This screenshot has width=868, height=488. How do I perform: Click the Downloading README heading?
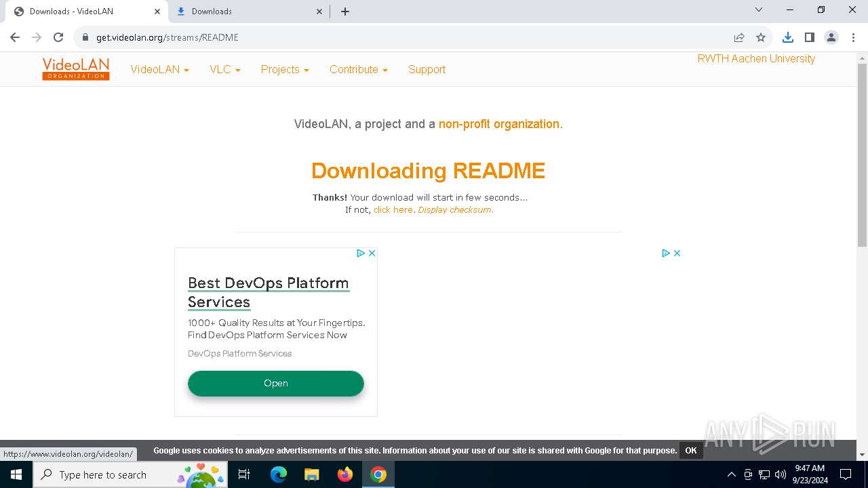[428, 171]
